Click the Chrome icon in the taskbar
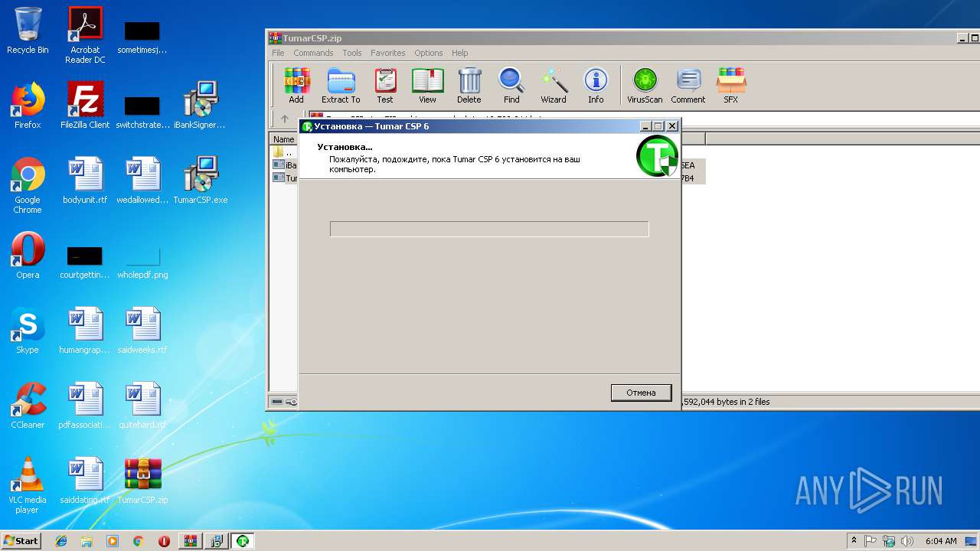This screenshot has width=980, height=551. 139,541
